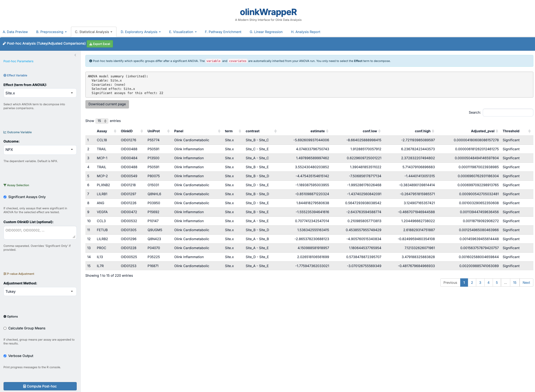
Task: Click the green Export Excel button
Action: tap(100, 44)
